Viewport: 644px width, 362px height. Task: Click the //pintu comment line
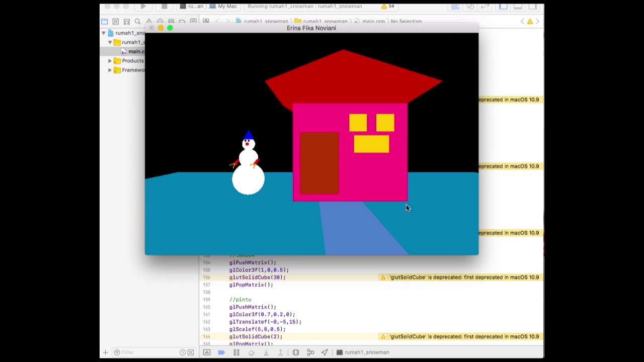pos(240,300)
